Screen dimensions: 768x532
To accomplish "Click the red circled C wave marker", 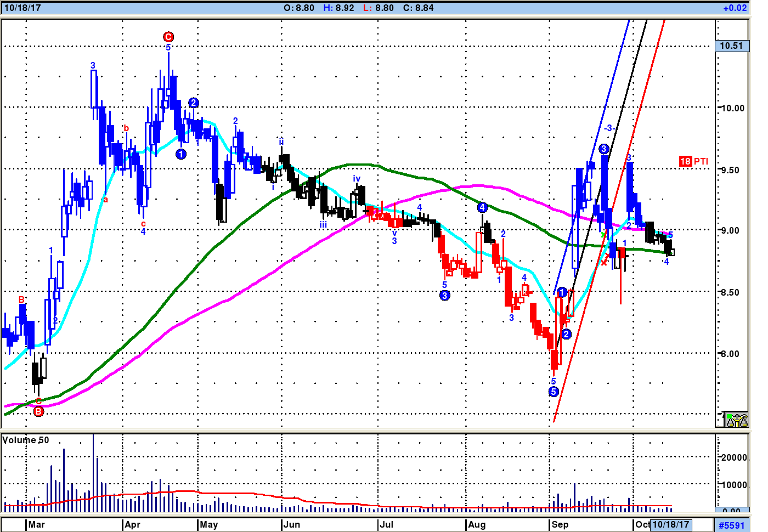I will 168,37.
